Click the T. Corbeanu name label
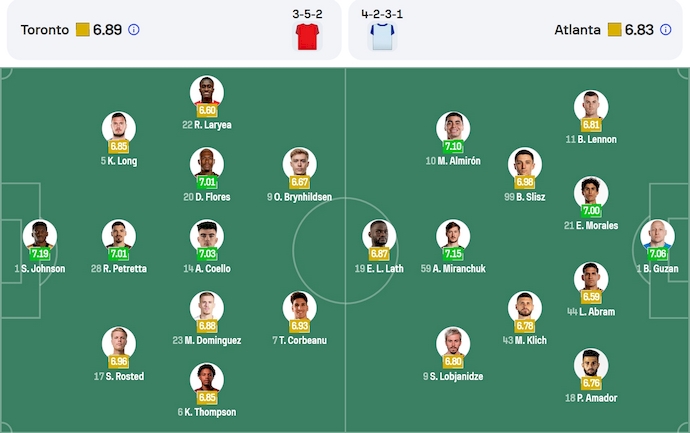Image resolution: width=690 pixels, height=433 pixels. click(x=299, y=341)
